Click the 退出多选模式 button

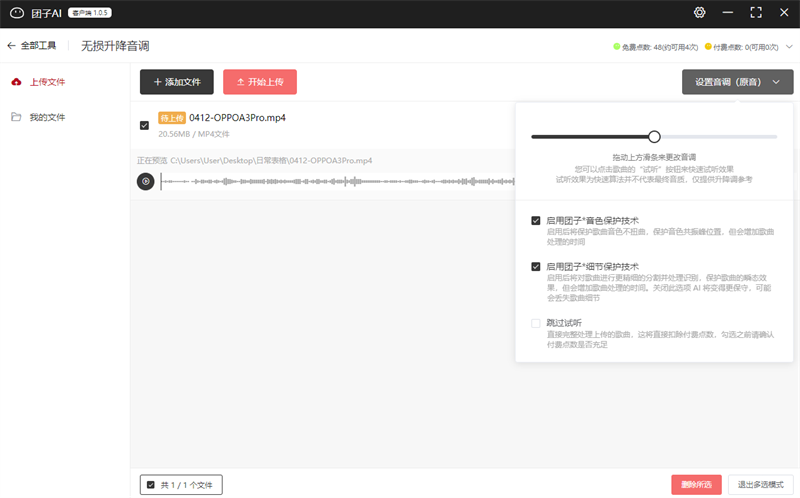coord(760,485)
